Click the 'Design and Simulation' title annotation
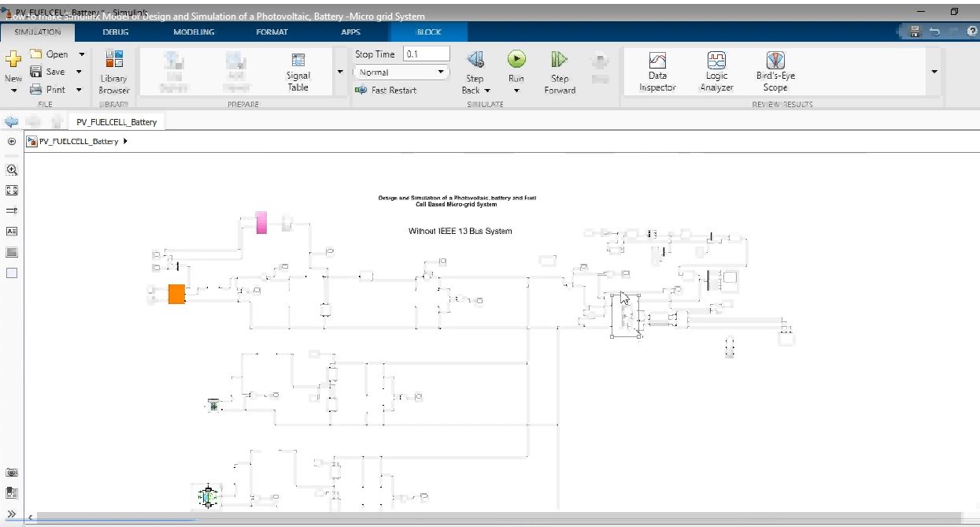 tap(457, 201)
